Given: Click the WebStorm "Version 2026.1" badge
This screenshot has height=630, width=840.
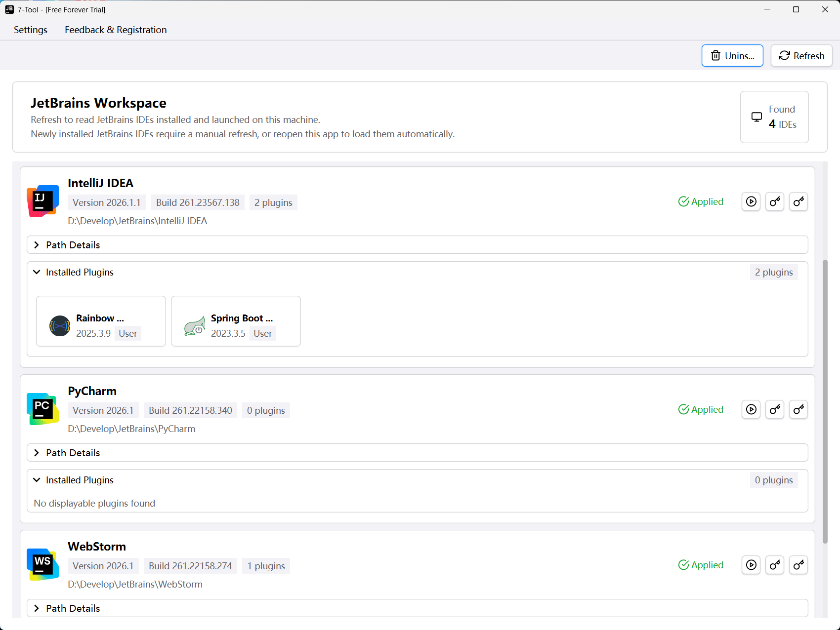Looking at the screenshot, I should (x=103, y=566).
